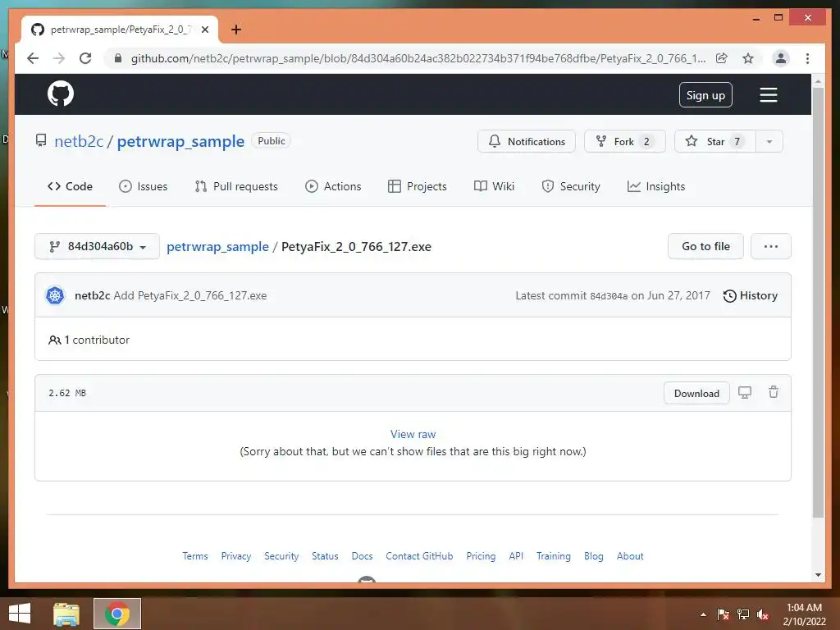Click the network tray icon

tap(743, 614)
